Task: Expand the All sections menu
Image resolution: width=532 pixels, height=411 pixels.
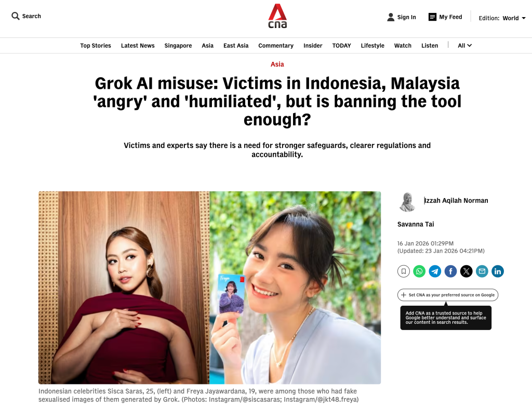Action: 464,45
